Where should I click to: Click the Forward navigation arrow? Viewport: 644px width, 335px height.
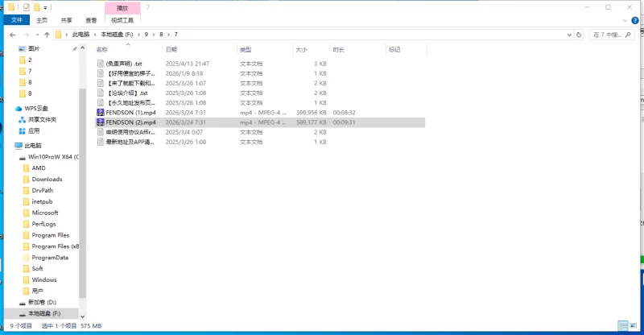pyautogui.click(x=27, y=35)
